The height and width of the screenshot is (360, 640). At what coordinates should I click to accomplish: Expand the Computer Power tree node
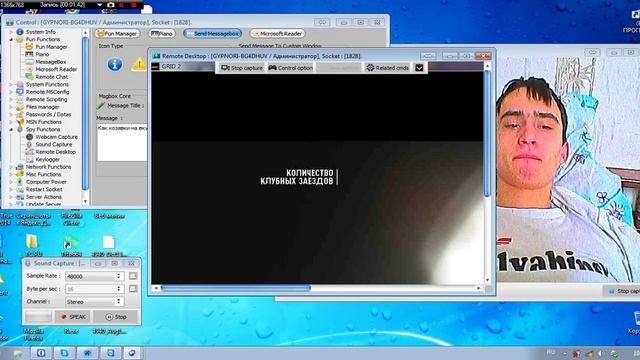(11, 182)
